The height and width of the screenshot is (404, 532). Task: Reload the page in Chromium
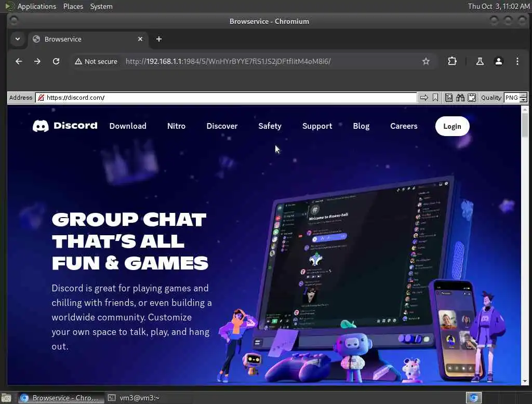coord(56,61)
